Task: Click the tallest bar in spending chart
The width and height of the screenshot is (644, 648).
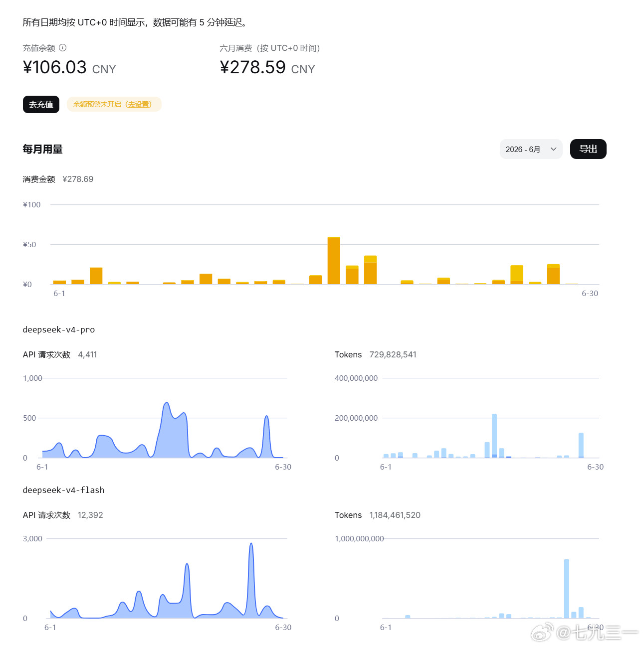Action: pyautogui.click(x=334, y=261)
